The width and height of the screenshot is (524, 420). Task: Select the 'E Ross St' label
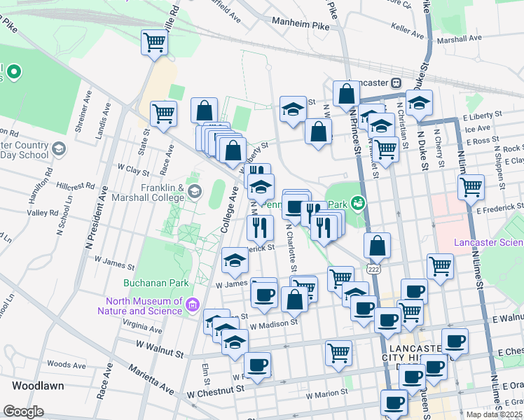click(x=483, y=141)
